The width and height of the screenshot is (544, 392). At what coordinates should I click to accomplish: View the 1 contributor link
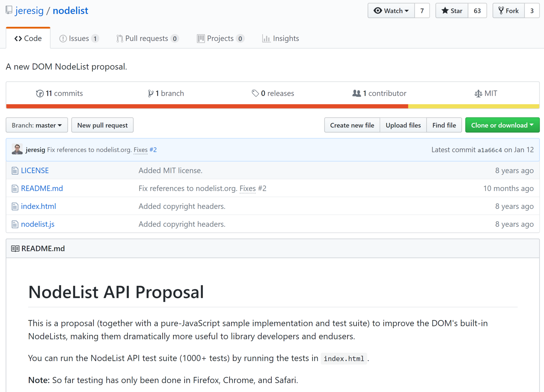379,93
